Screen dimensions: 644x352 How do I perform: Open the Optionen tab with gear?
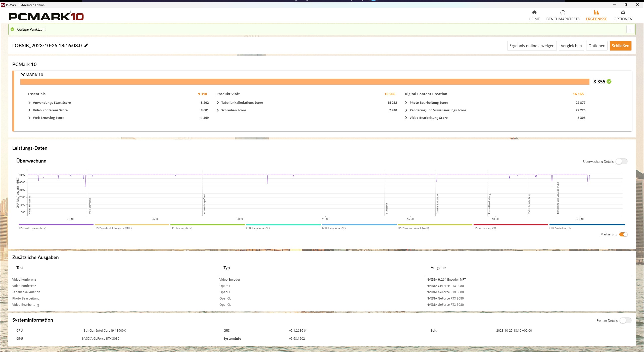623,15
